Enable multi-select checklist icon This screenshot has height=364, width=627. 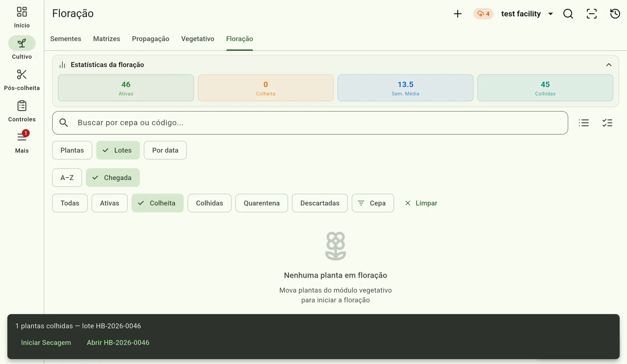point(607,123)
